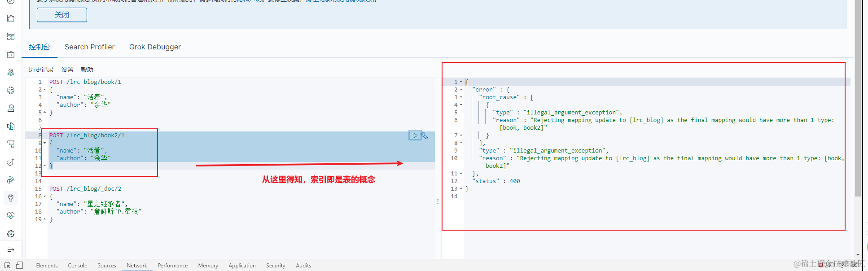
Task: Click line "POST /lrc_blog/_doc/2" in editor
Action: (x=85, y=189)
